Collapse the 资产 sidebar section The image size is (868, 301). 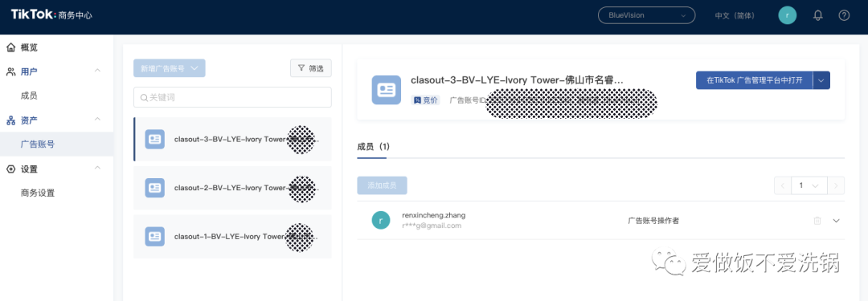97,120
